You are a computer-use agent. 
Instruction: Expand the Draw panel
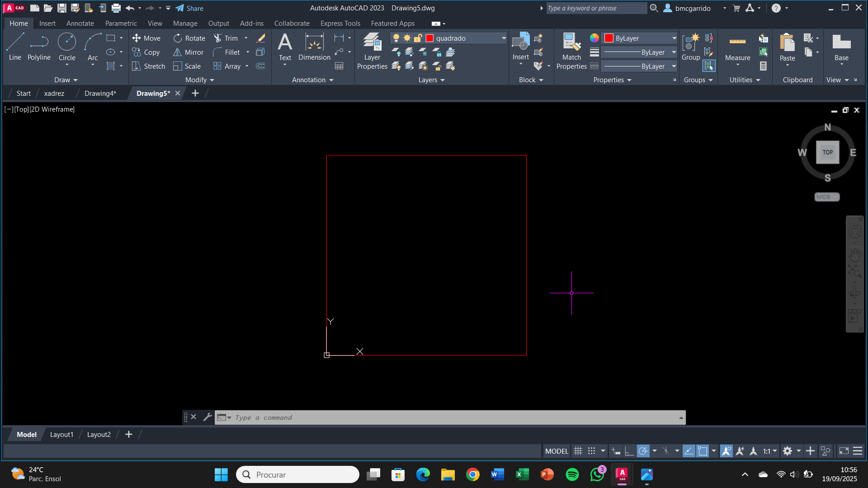coord(66,80)
